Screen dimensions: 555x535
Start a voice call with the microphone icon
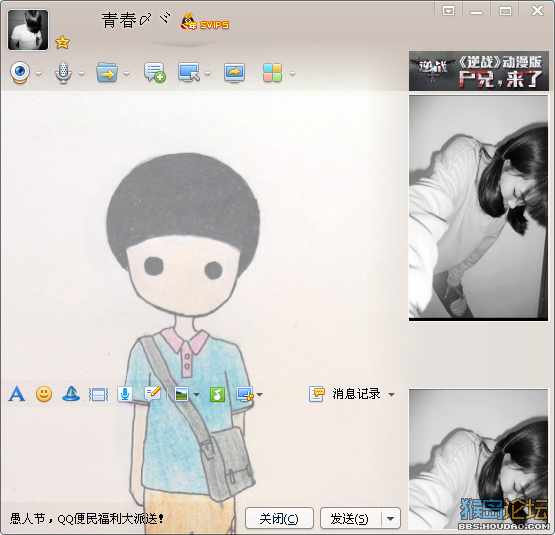pyautogui.click(x=63, y=73)
